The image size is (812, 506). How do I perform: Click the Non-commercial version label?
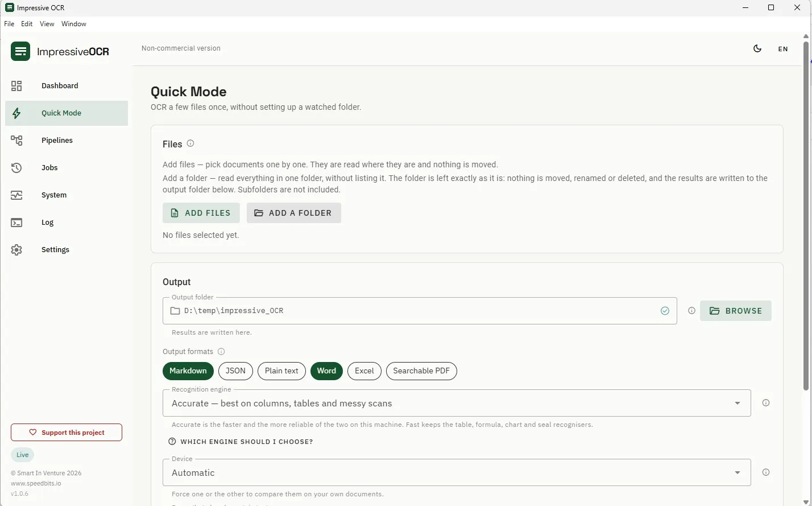[181, 48]
